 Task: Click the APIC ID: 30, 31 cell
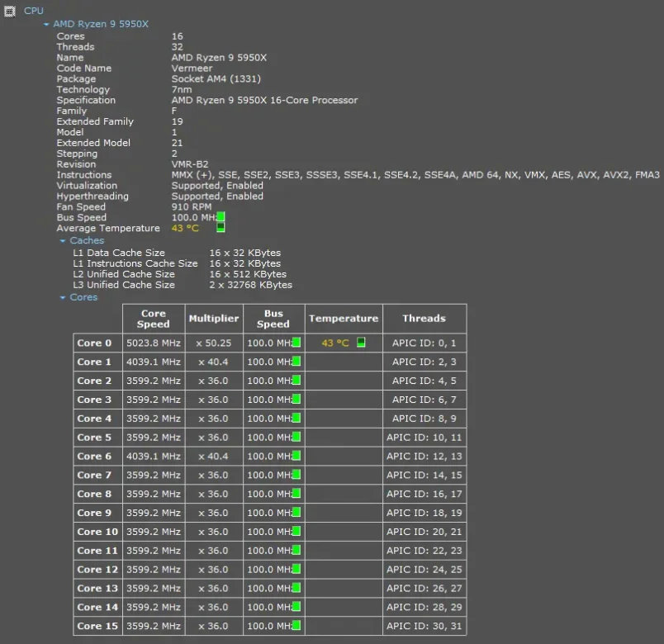424,626
